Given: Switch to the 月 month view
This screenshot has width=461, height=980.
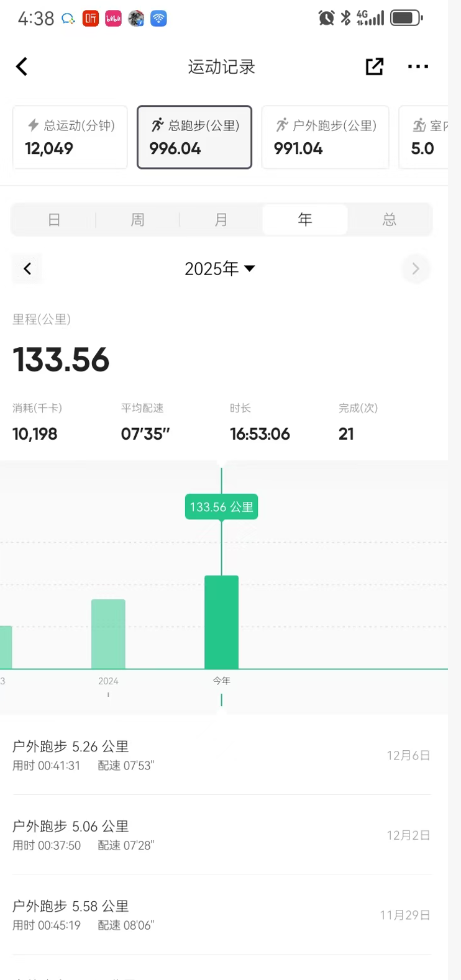Looking at the screenshot, I should [x=221, y=220].
